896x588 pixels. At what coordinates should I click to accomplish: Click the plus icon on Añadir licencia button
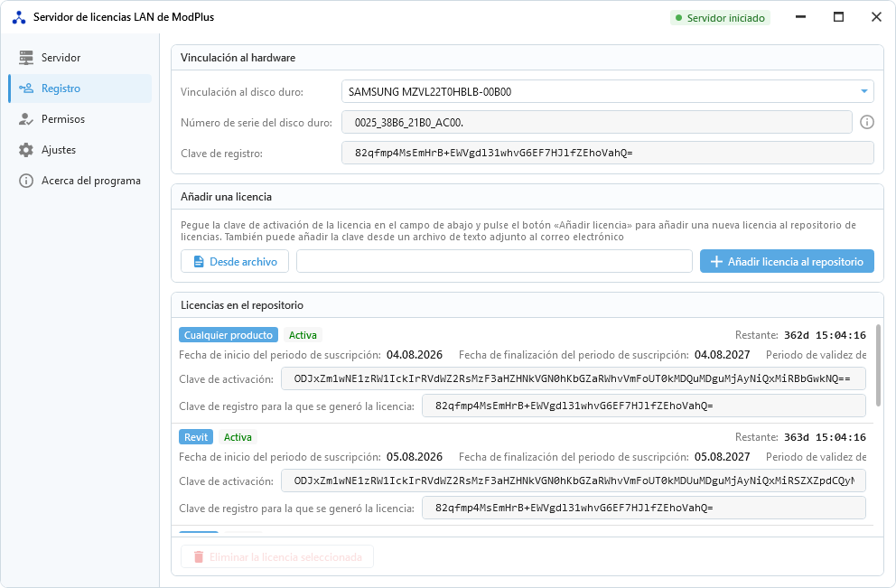(x=716, y=262)
